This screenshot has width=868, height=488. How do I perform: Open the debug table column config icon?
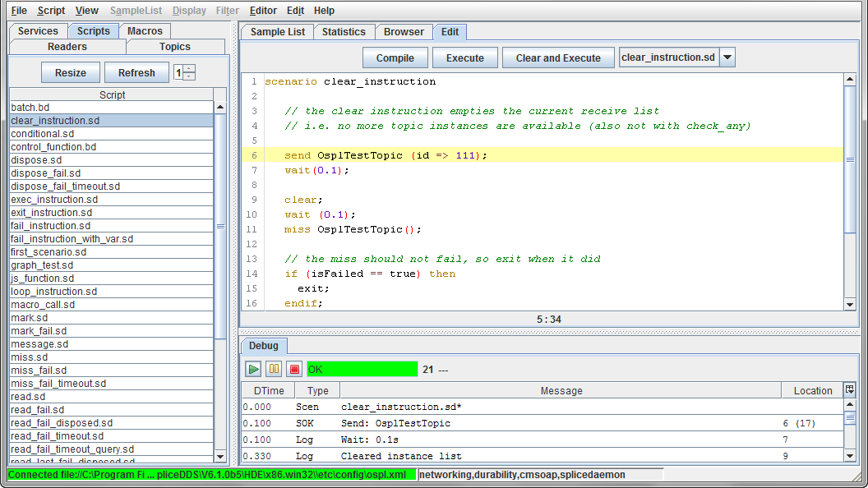[850, 390]
